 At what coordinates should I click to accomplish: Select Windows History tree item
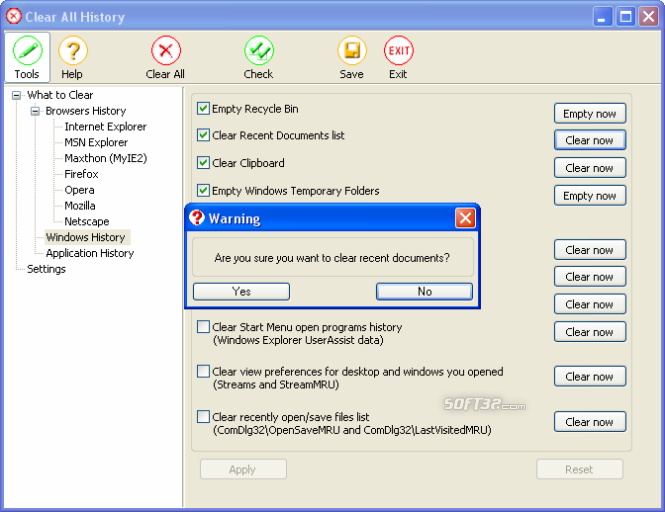pyautogui.click(x=86, y=237)
